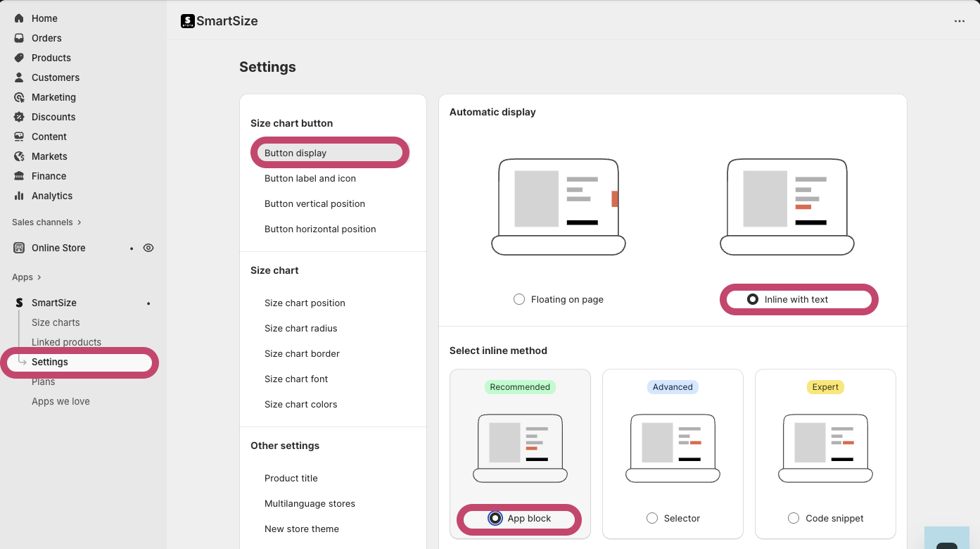This screenshot has width=980, height=549.
Task: Open Orders via its inbox icon
Action: (x=19, y=38)
